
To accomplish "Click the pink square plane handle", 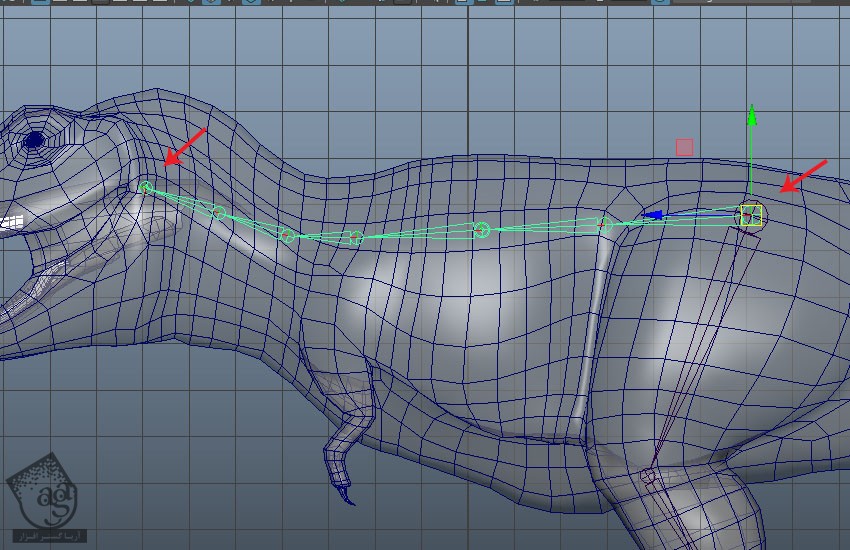I will [x=684, y=147].
